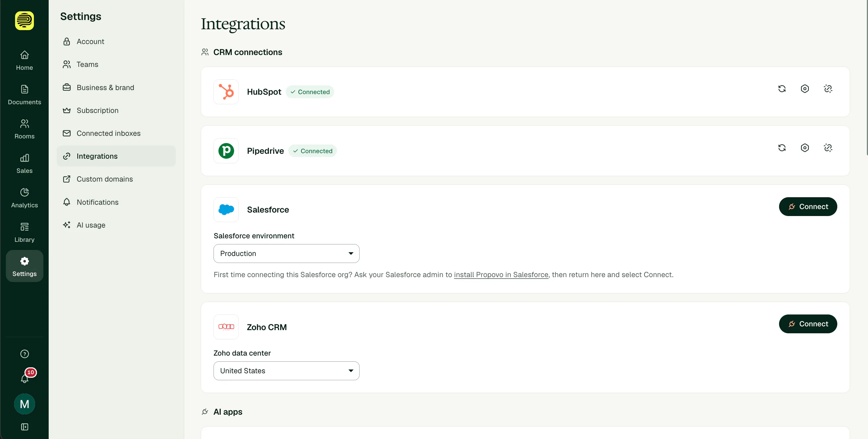
Task: Open Notifications settings page
Action: [x=116, y=202]
